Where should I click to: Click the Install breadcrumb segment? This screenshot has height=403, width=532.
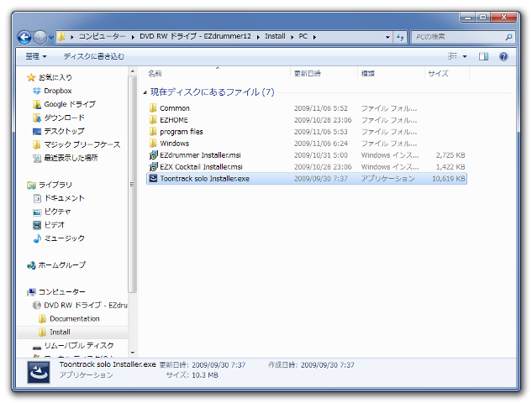[x=275, y=36]
